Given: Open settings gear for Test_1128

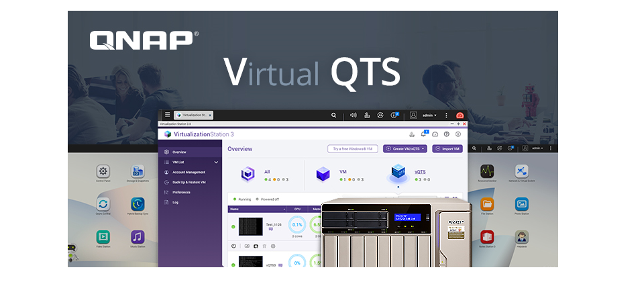Looking at the screenshot, I should [273, 246].
